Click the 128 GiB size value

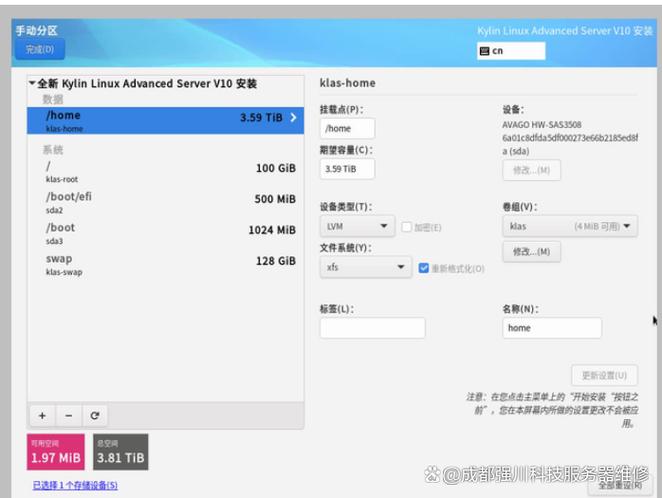coord(276,261)
